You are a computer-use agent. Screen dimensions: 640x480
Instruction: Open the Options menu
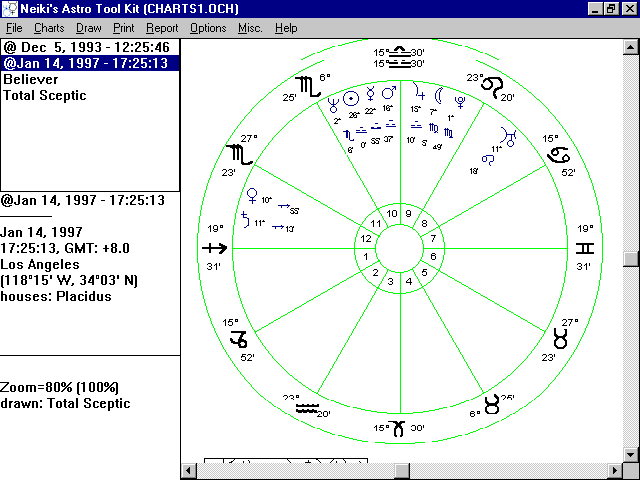click(x=208, y=28)
